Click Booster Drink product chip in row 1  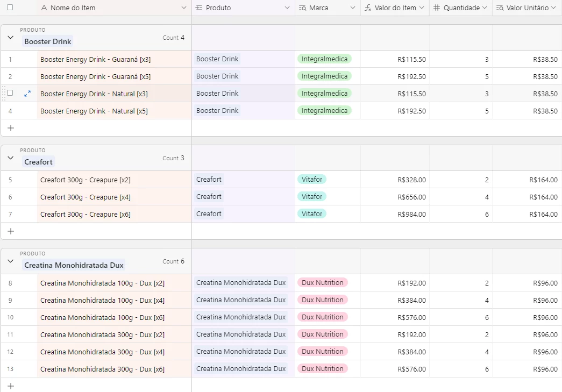click(217, 59)
